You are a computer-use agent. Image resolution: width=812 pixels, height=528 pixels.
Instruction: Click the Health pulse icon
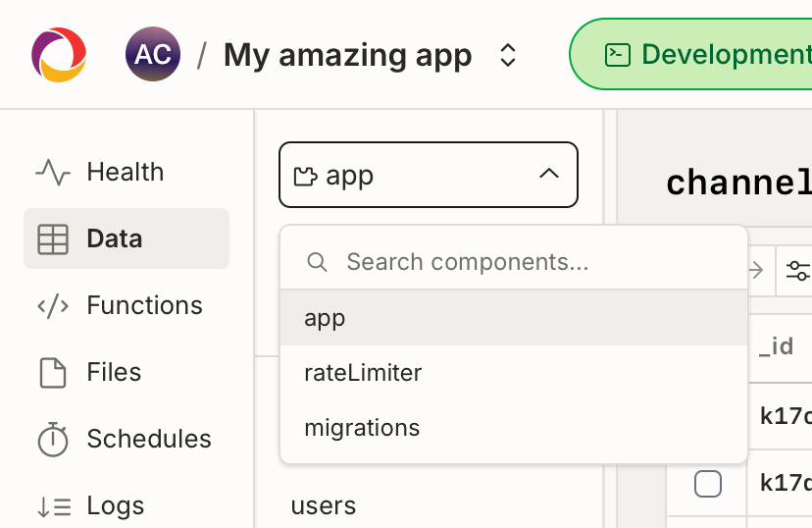53,172
